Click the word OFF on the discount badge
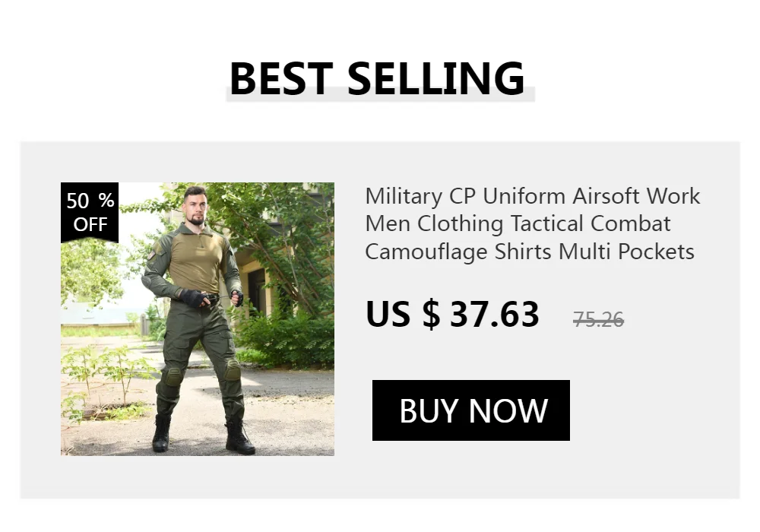Image resolution: width=760 pixels, height=532 pixels. tap(90, 224)
